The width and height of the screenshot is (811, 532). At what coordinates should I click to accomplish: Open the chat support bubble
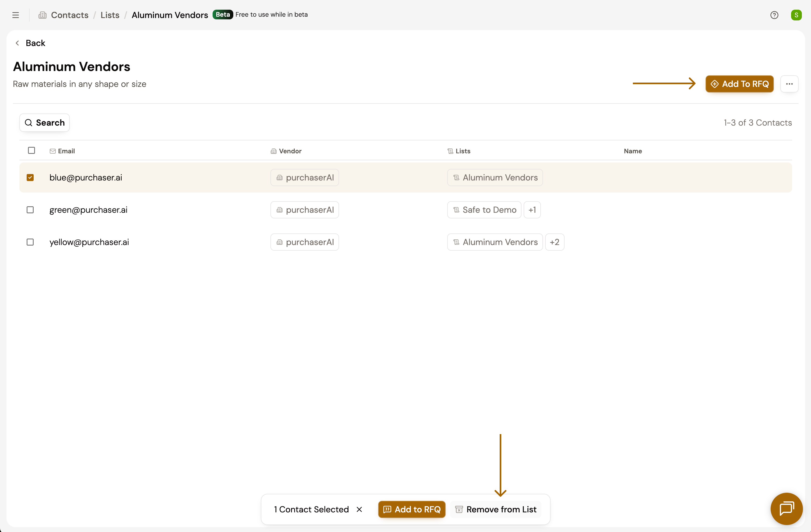(786, 509)
